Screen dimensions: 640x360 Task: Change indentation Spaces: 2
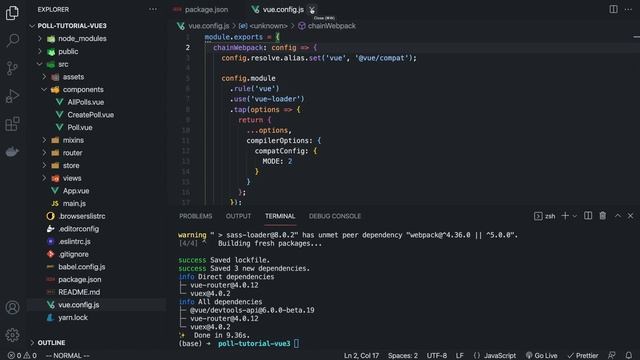(403, 356)
